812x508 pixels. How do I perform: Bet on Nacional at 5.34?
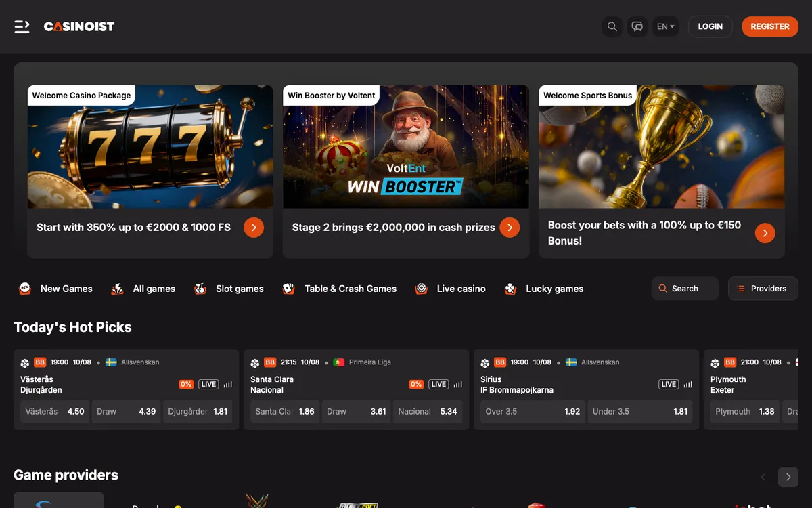point(428,411)
